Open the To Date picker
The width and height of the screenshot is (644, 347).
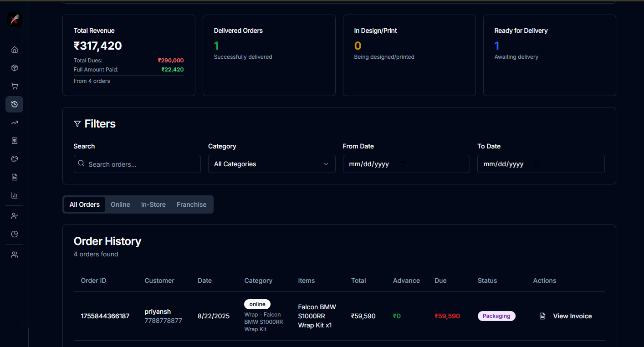pyautogui.click(x=541, y=163)
